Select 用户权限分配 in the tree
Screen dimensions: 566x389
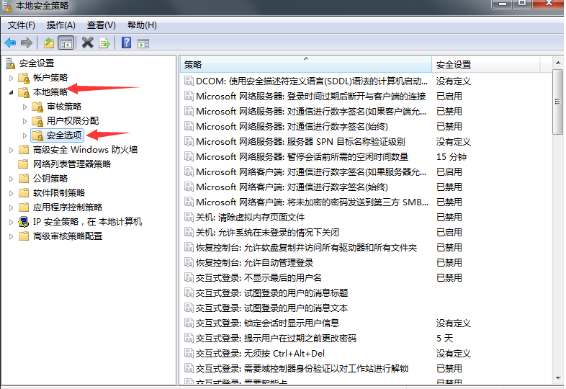(x=73, y=121)
